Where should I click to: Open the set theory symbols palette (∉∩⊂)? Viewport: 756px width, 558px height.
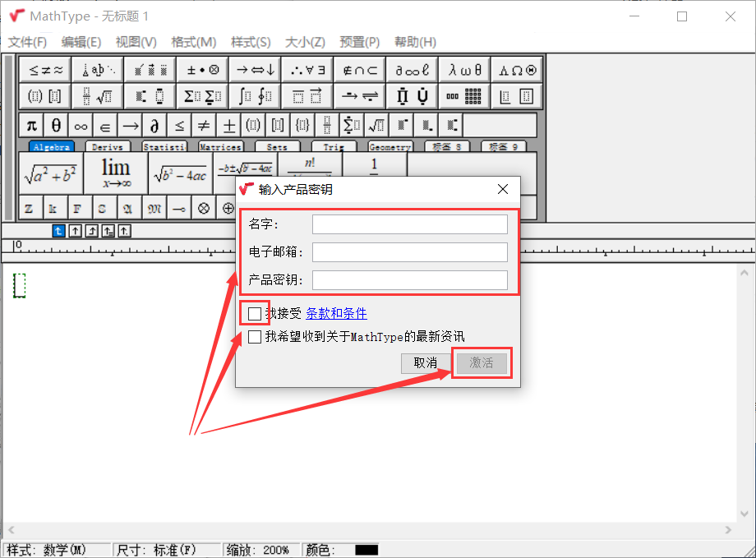pos(360,71)
